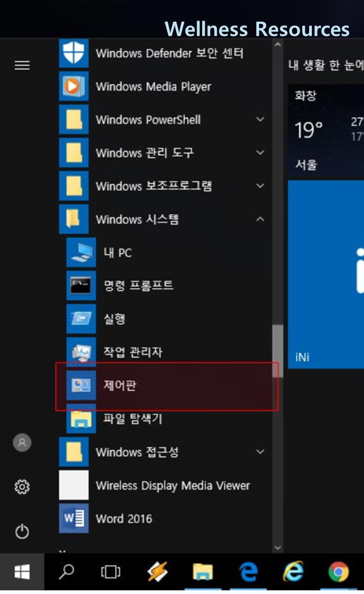Select the 내 PC label

tap(118, 253)
